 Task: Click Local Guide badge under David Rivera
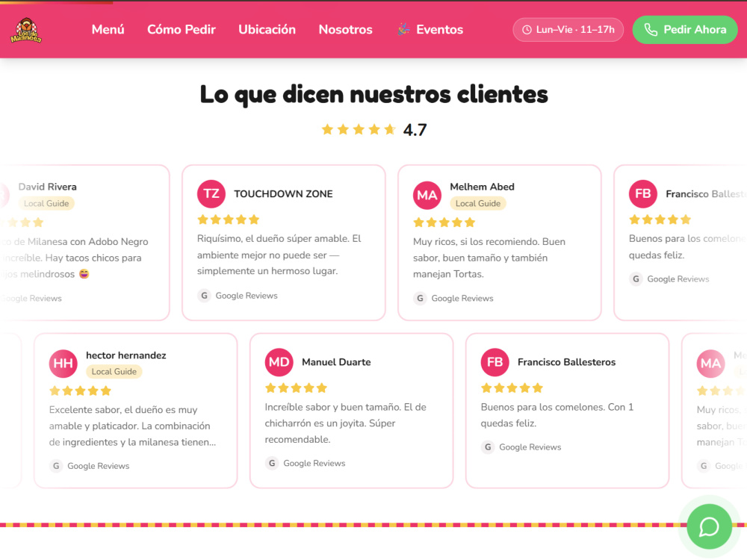46,203
